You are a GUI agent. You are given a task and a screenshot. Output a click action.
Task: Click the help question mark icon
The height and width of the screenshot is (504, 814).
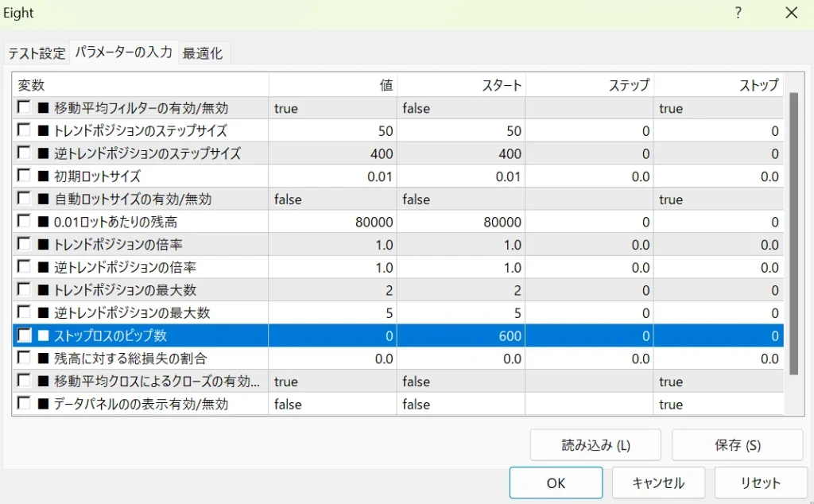coord(738,13)
